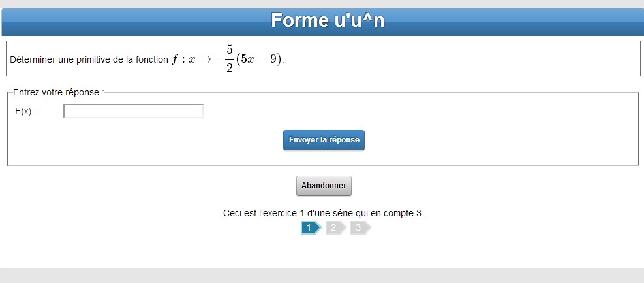Click the 5/2 fraction in the formula
This screenshot has height=283, width=644.
229,59
